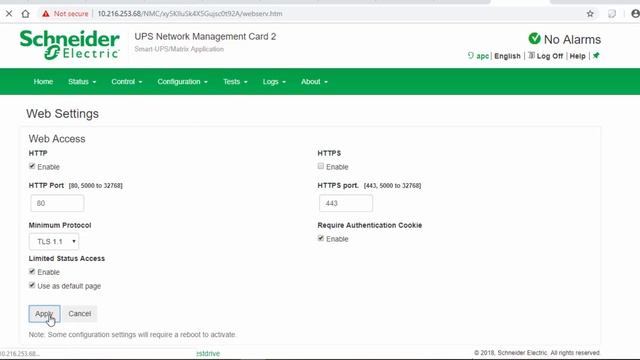Click the No Alarms status text
The image size is (640, 360).
pyautogui.click(x=572, y=40)
